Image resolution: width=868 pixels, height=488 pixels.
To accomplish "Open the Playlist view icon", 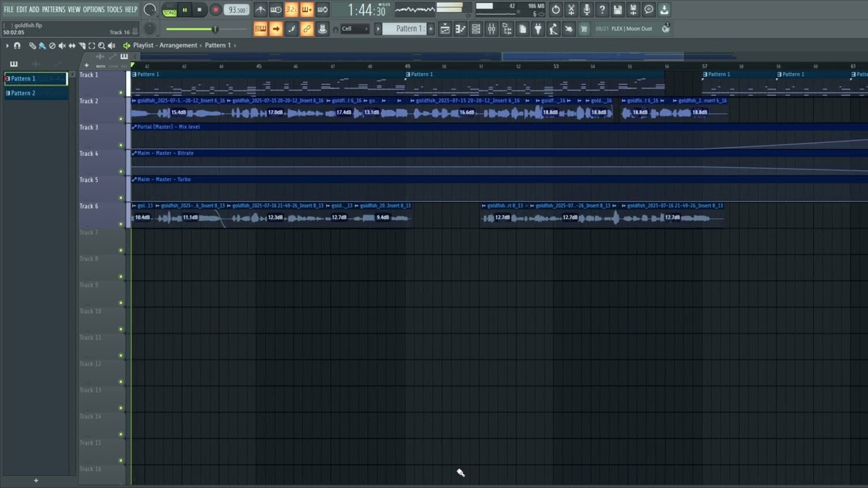I will (x=445, y=28).
